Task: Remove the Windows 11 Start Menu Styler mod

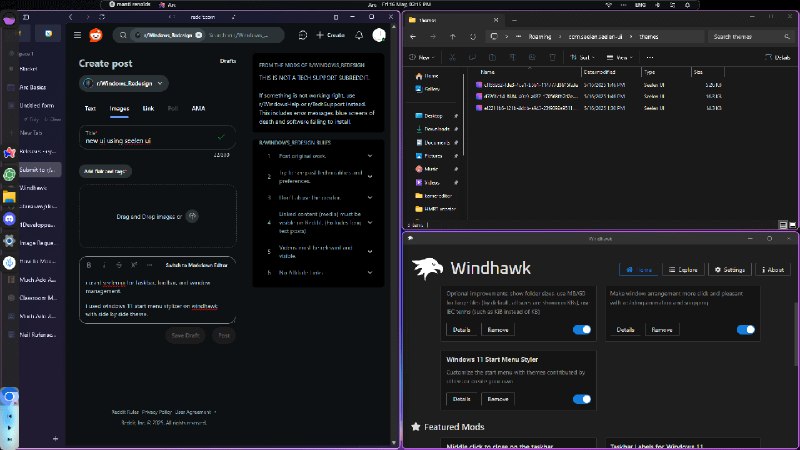Action: (497, 399)
